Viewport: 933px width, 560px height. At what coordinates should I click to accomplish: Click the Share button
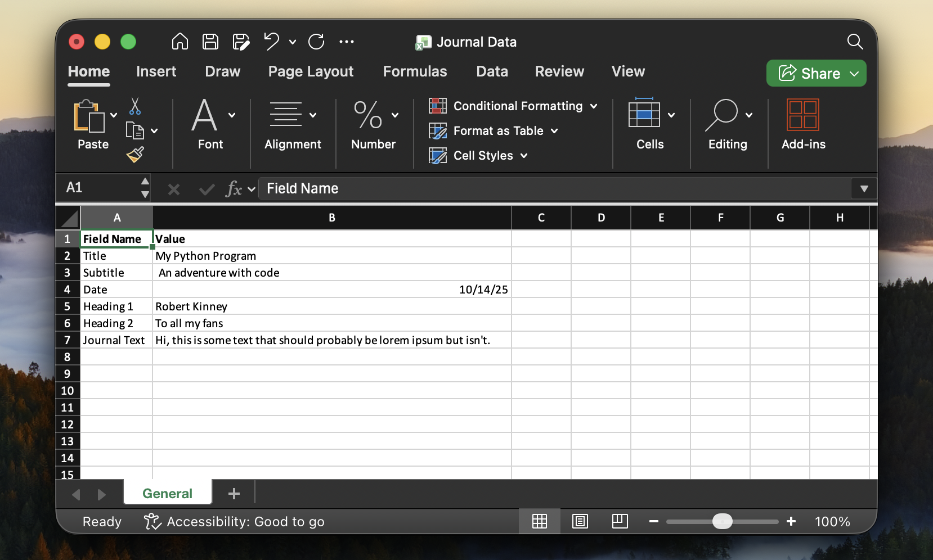pyautogui.click(x=815, y=73)
